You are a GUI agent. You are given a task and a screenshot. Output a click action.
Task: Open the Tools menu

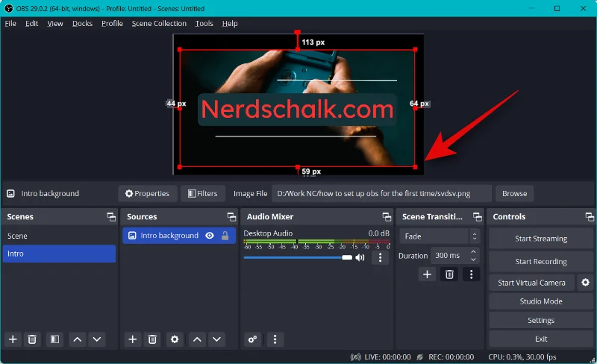[204, 24]
